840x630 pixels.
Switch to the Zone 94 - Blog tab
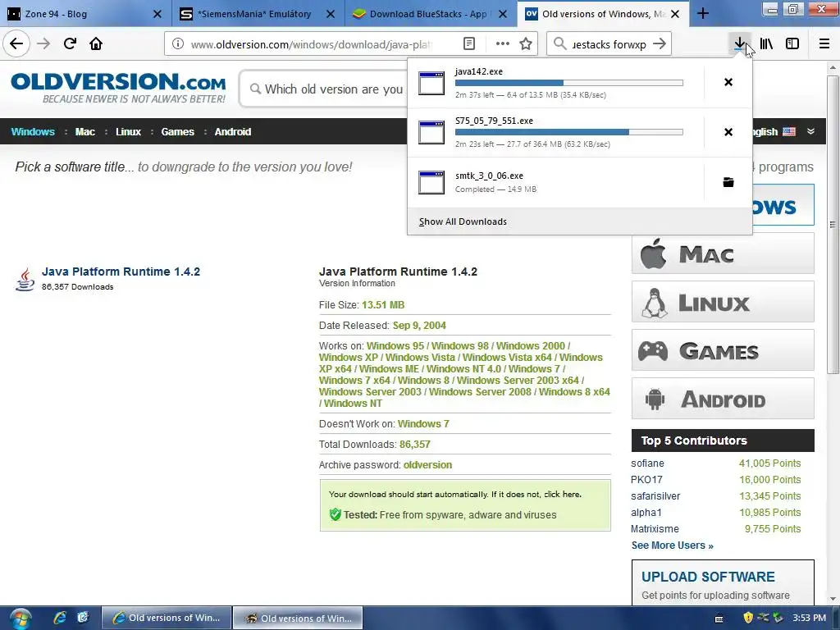pyautogui.click(x=84, y=14)
